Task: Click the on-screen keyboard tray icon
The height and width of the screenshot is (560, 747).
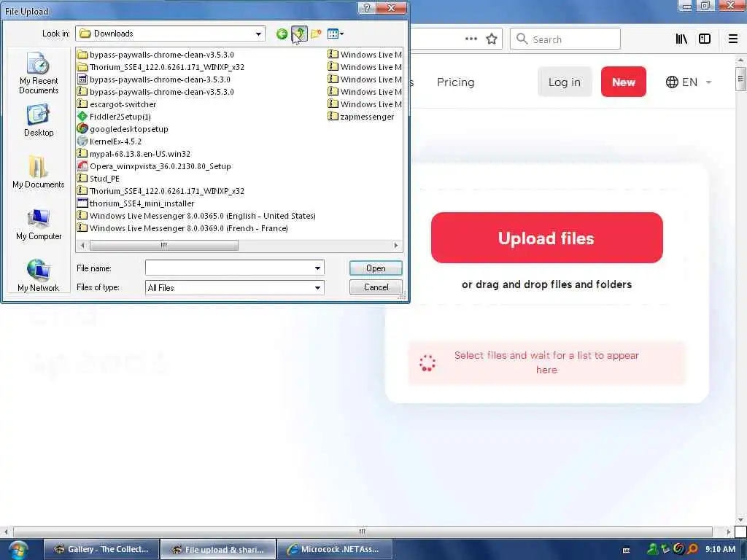Action: [x=626, y=550]
